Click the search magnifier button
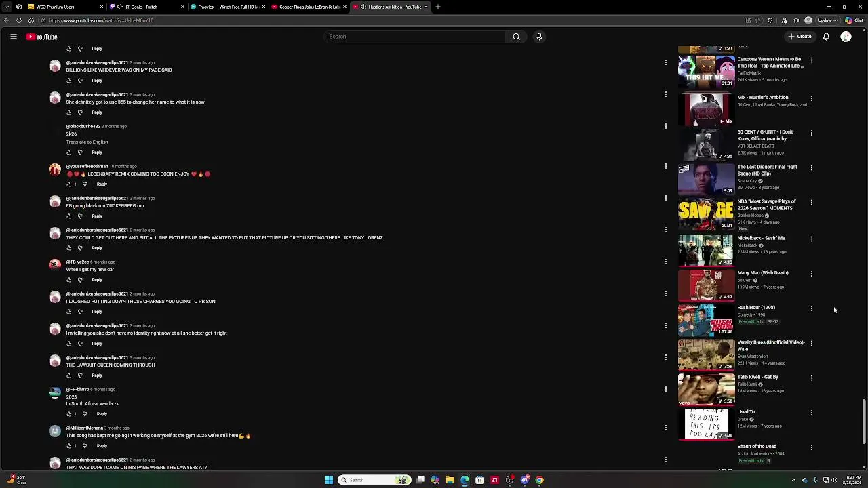The width and height of the screenshot is (868, 488). pos(516,37)
